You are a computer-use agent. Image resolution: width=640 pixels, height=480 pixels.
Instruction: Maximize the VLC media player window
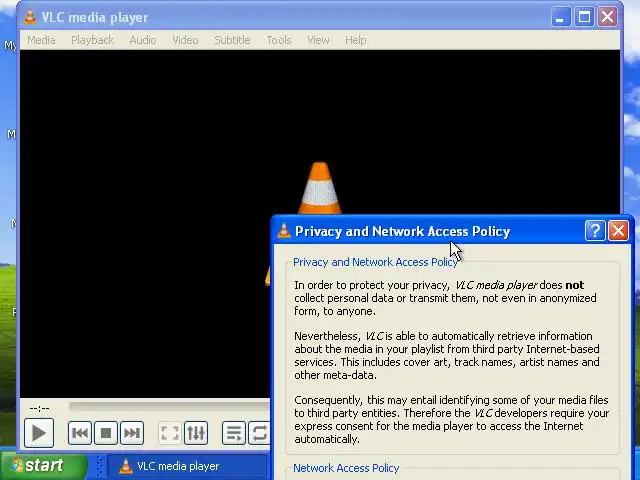pos(584,17)
